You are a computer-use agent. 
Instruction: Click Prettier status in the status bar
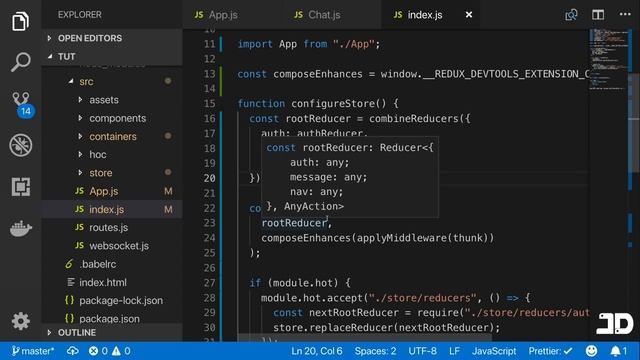tap(550, 351)
